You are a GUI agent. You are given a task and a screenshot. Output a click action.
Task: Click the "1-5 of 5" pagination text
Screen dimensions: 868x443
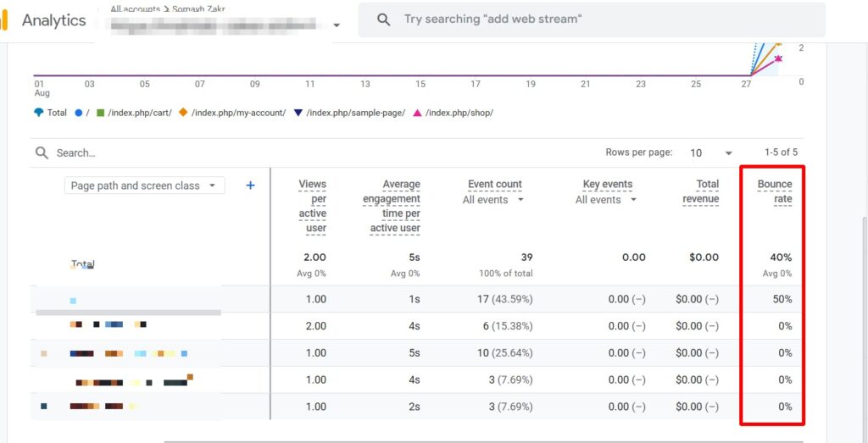point(781,152)
